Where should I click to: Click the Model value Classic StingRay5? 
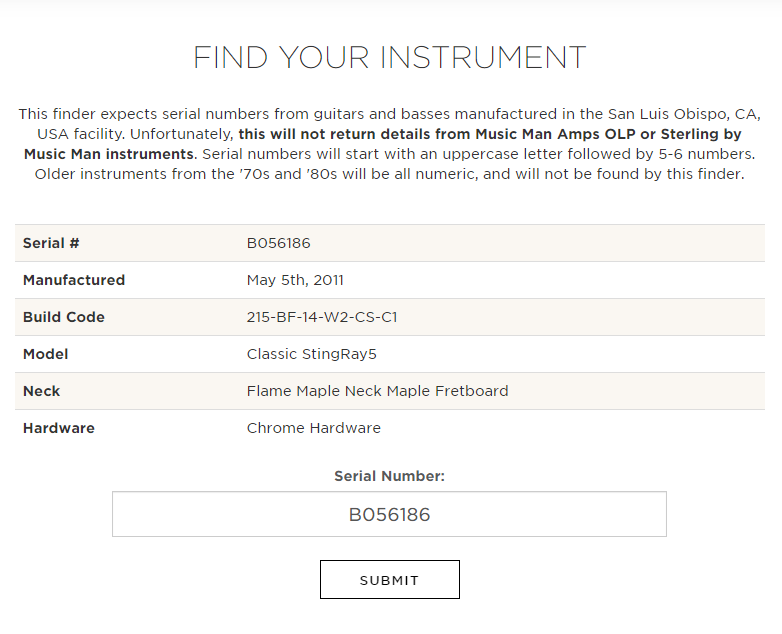[x=312, y=354]
